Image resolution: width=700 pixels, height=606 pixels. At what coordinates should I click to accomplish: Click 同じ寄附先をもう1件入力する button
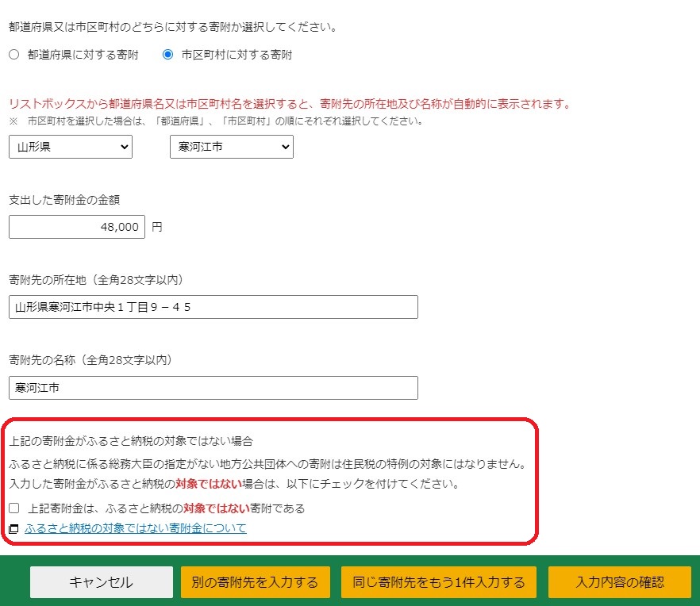click(x=438, y=582)
